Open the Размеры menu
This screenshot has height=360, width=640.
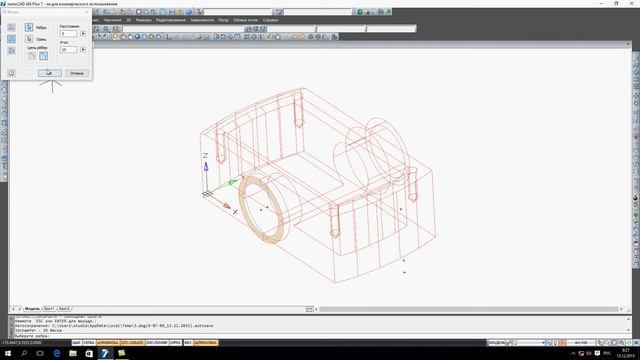pyautogui.click(x=144, y=20)
